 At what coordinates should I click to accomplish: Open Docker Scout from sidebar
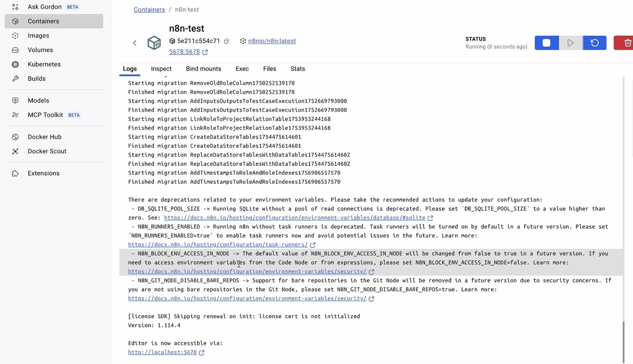click(x=47, y=151)
